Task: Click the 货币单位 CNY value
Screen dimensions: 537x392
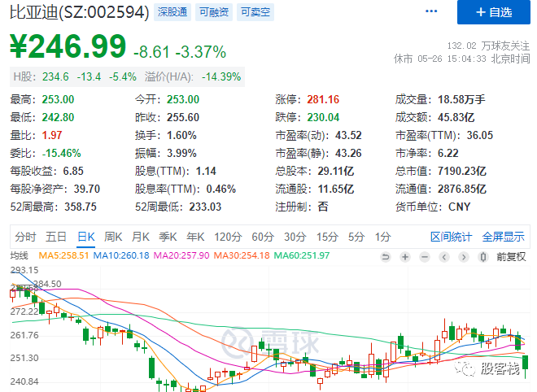Action: (459, 207)
